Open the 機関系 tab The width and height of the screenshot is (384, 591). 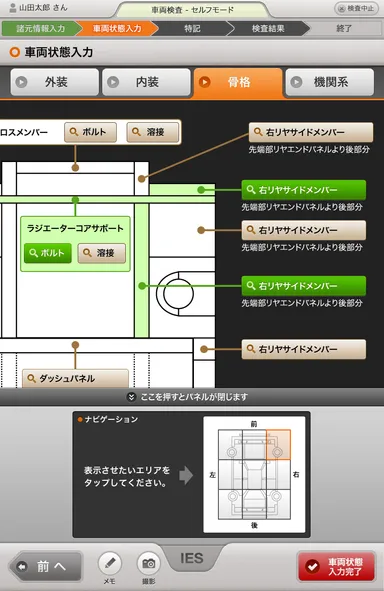(x=330, y=82)
